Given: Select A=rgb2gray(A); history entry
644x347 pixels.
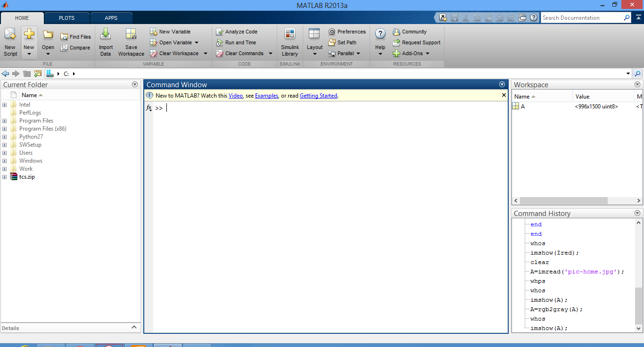Looking at the screenshot, I should pos(556,309).
